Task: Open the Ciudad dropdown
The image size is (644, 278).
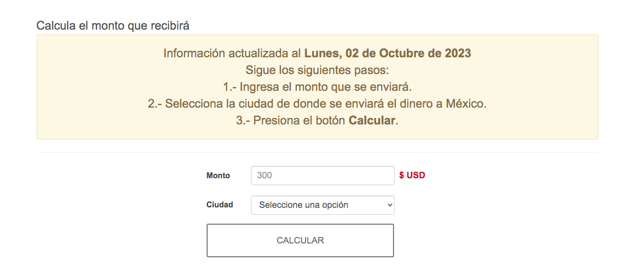Action: [x=322, y=205]
